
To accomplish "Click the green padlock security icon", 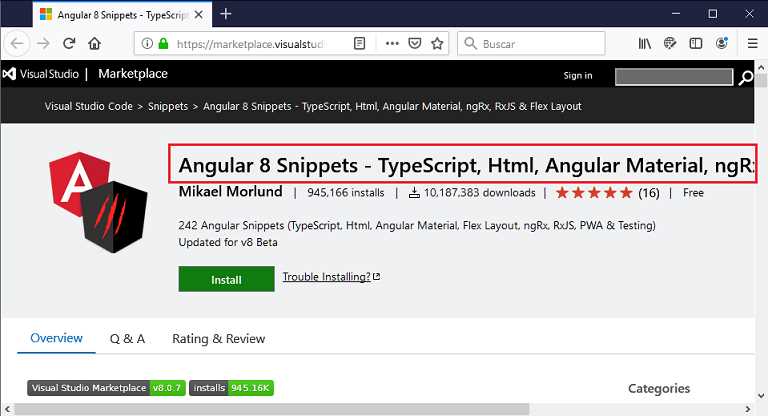I will (x=164, y=44).
